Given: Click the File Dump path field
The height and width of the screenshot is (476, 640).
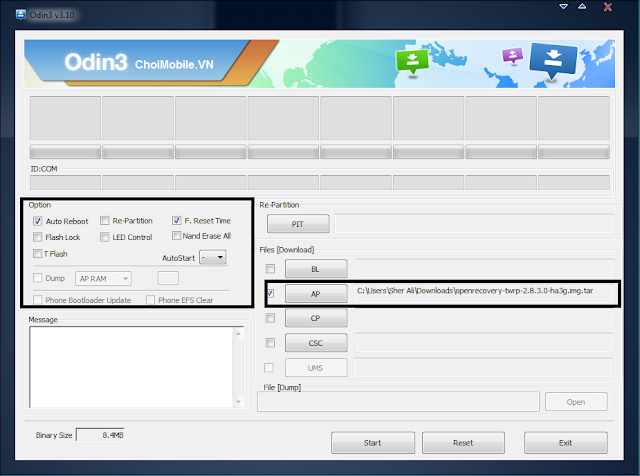Looking at the screenshot, I should click(398, 402).
